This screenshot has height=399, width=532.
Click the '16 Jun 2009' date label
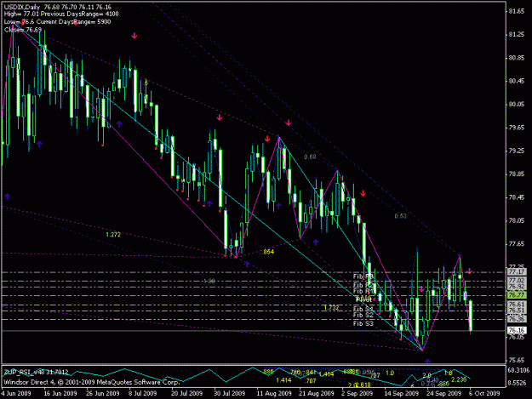(60, 393)
